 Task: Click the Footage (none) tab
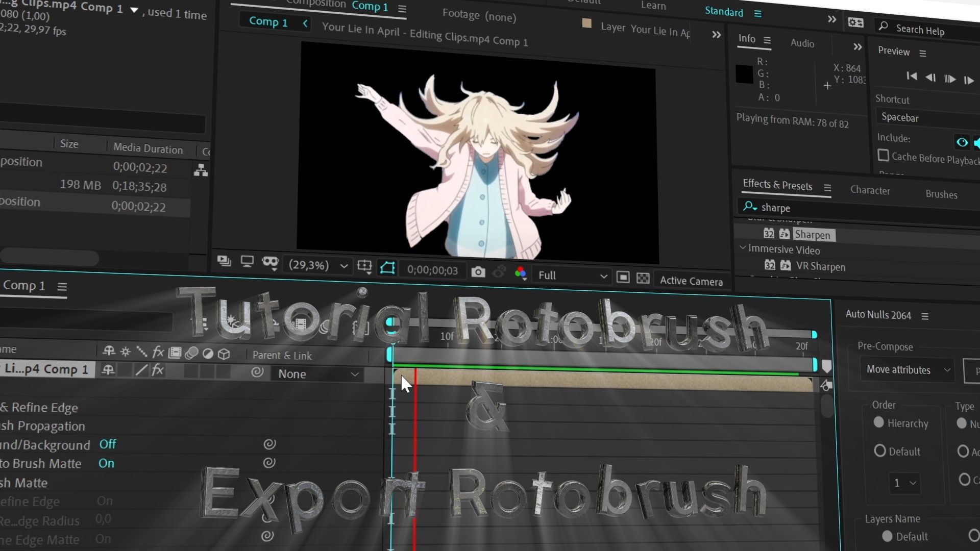tap(479, 15)
